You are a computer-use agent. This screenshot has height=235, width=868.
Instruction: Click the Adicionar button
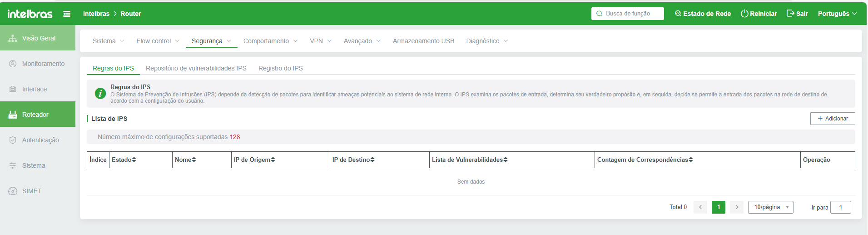click(x=832, y=119)
